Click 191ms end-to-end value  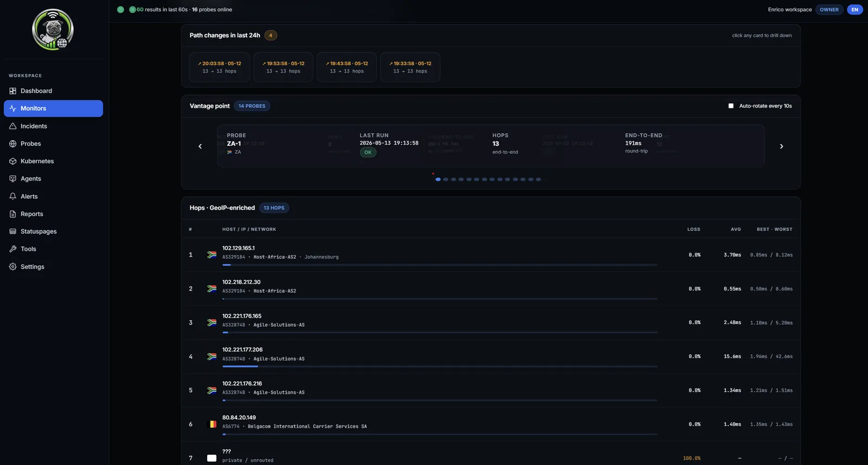[633, 144]
